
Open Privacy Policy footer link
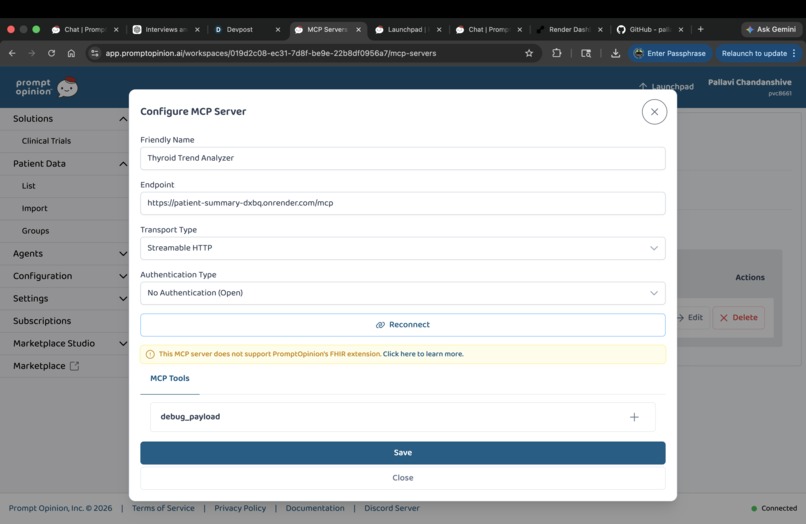(240, 508)
